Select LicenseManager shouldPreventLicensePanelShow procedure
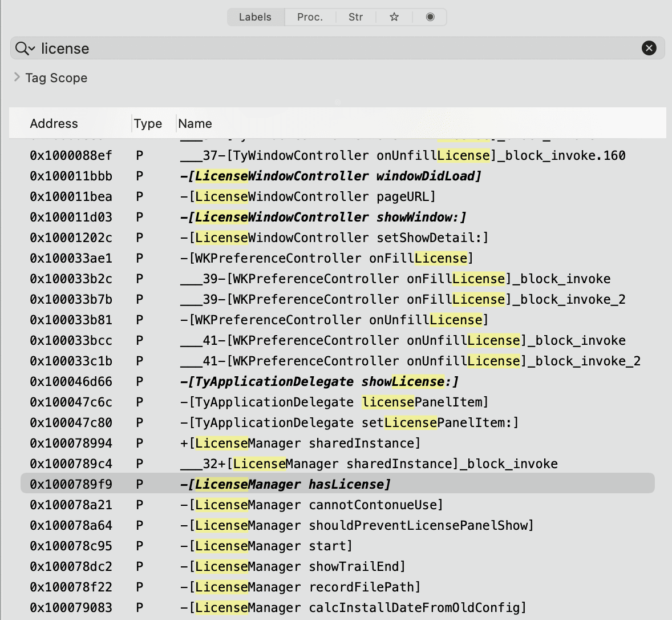This screenshot has height=620, width=672. [338, 526]
